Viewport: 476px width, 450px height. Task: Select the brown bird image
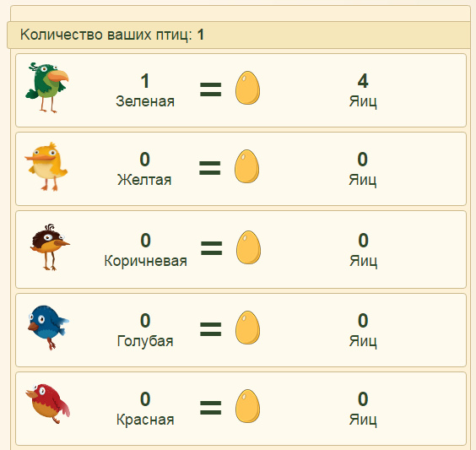coord(50,247)
